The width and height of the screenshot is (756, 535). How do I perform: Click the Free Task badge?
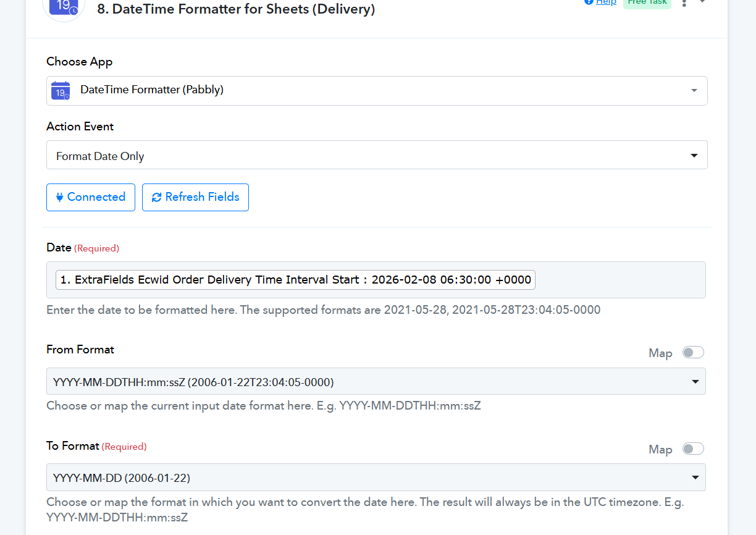(647, 3)
